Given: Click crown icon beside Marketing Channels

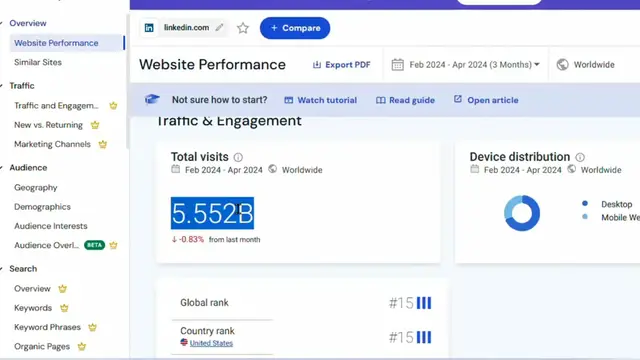Looking at the screenshot, I should [x=103, y=144].
